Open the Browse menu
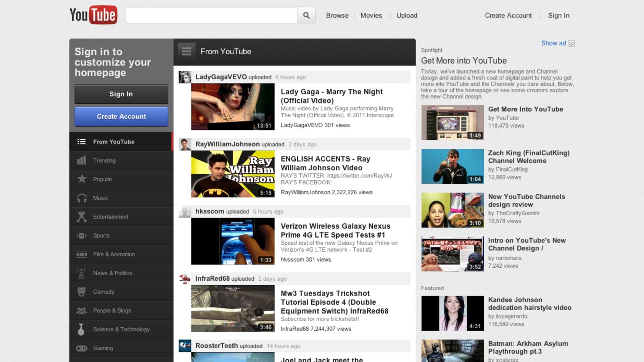644x362 pixels. 337,15
